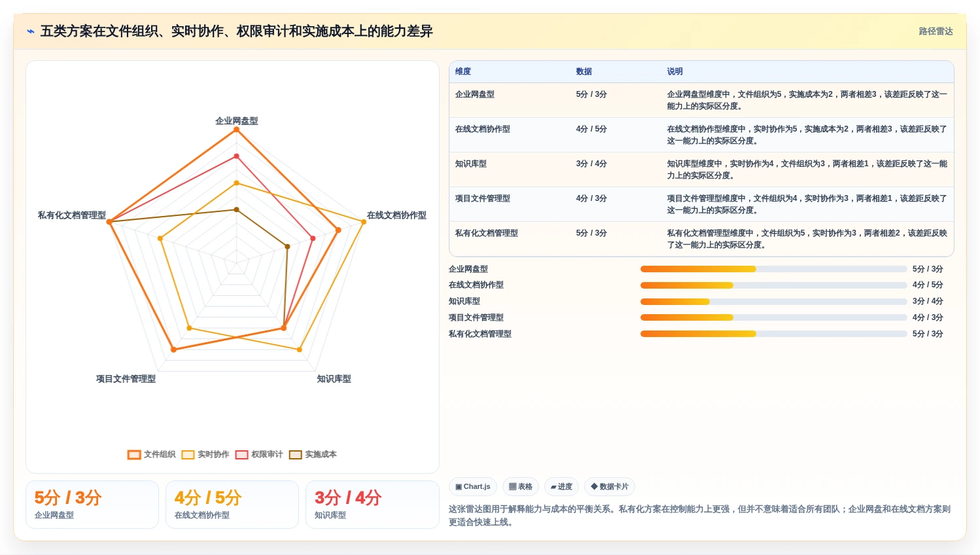This screenshot has height=555, width=980.
Task: Click the 4分 / 5分 在线文档协作型 data card
Action: [x=232, y=505]
